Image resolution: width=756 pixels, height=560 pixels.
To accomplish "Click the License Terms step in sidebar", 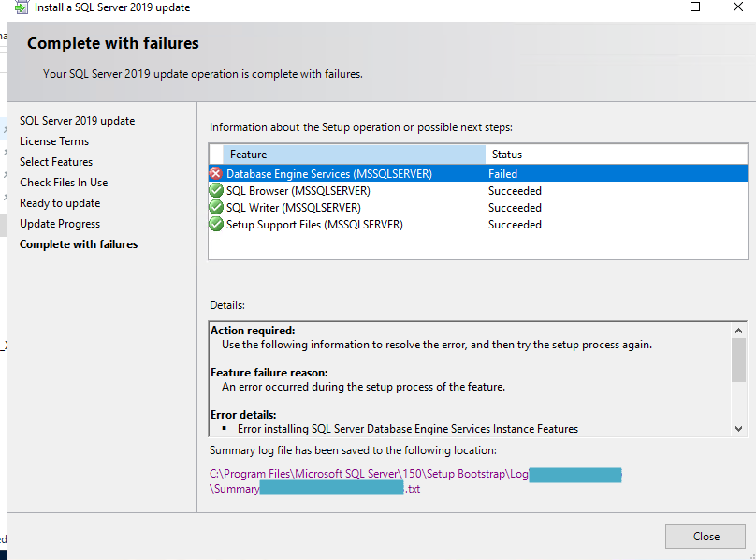I will [54, 141].
